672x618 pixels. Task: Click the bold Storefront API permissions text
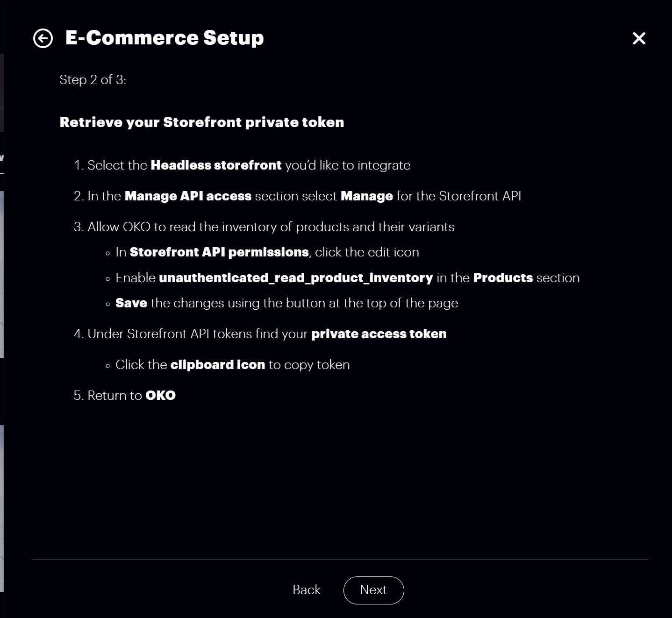(x=219, y=252)
